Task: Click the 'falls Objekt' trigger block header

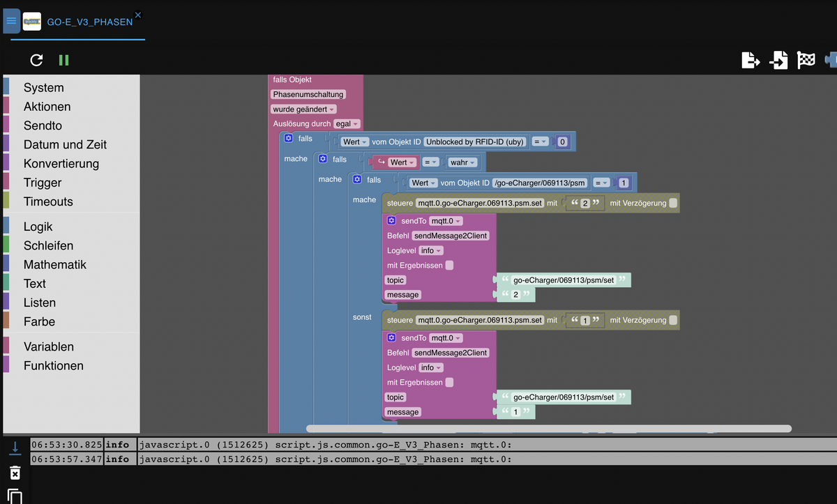Action: pyautogui.click(x=292, y=79)
